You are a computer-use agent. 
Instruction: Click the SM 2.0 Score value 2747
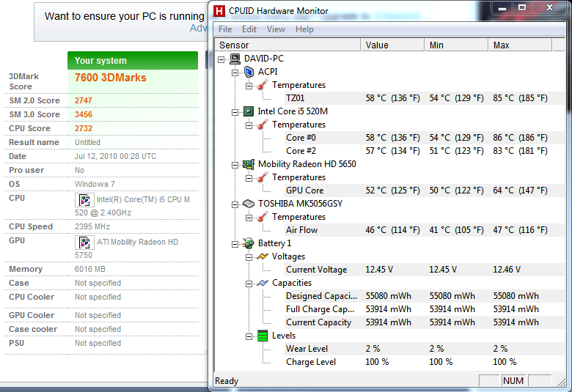[84, 100]
